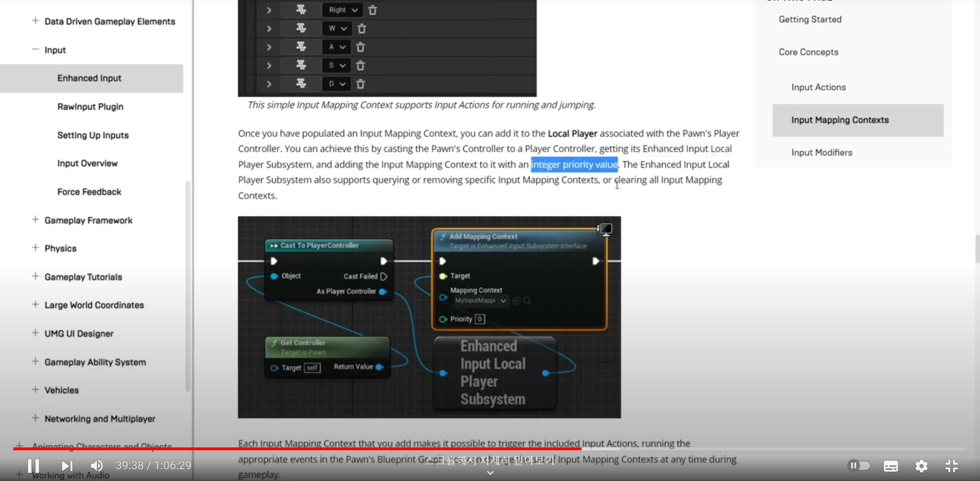Jump to Input Actions section
This screenshot has height=481, width=980.
[x=819, y=87]
